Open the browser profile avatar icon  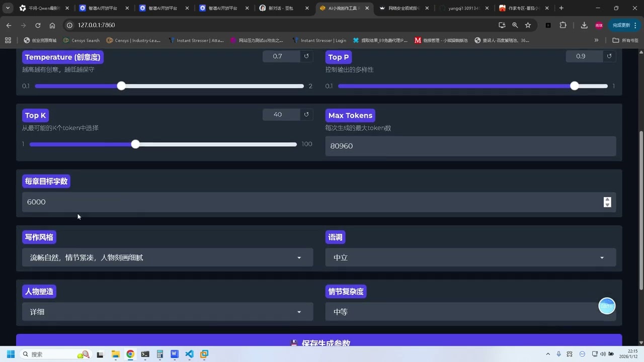[x=599, y=25]
